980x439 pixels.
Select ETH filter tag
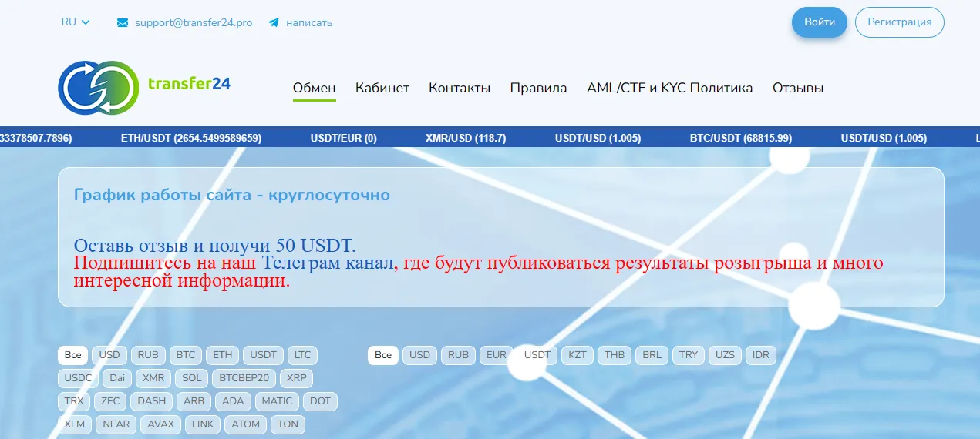point(223,355)
